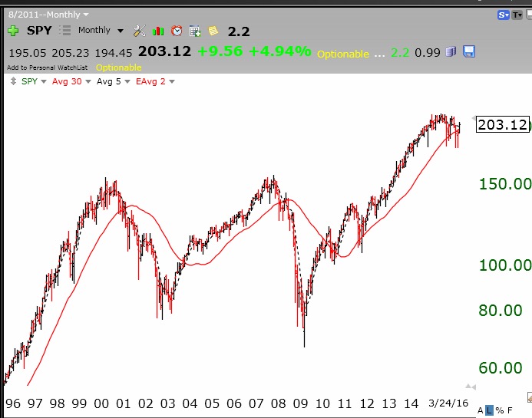This screenshot has width=532, height=418.
Task: Click the up-down pane reorder arrow icon
Action: 13,81
